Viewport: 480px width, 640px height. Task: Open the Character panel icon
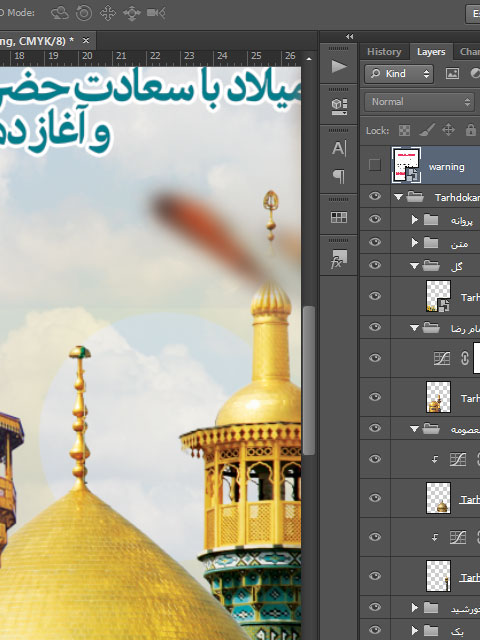click(339, 148)
